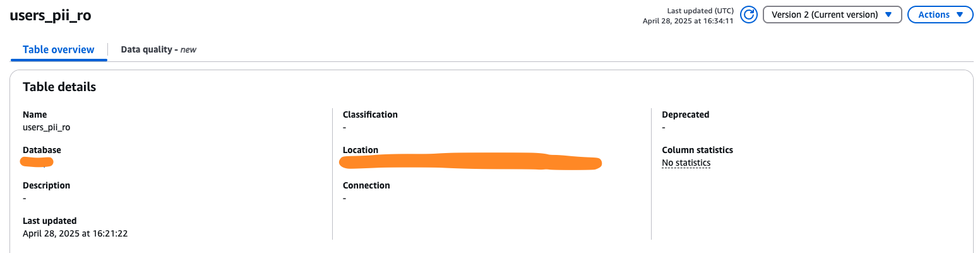The height and width of the screenshot is (253, 980).
Task: Click the triangle arrow on the Actions button
Action: point(960,15)
